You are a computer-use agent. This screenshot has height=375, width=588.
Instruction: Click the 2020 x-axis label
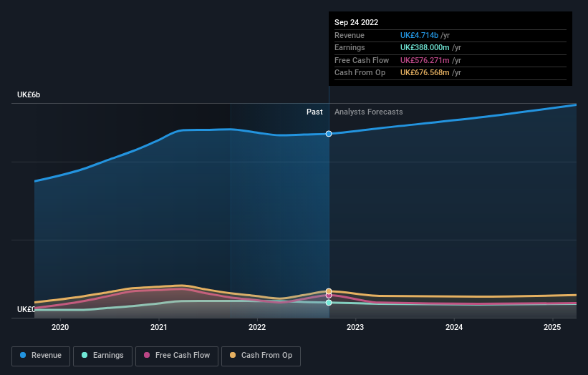tap(60, 327)
